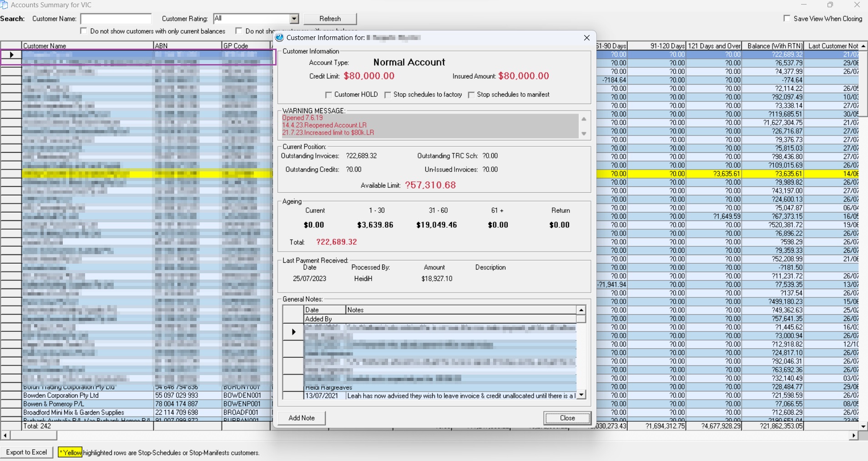868x461 pixels.
Task: Check 'Stop schedules to manifest'
Action: (472, 95)
